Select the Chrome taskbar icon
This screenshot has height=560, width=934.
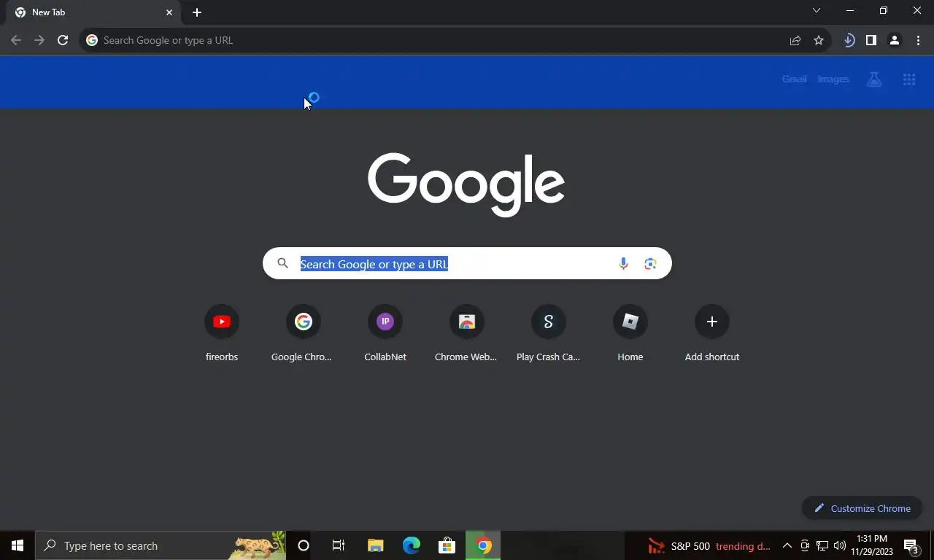coord(483,545)
